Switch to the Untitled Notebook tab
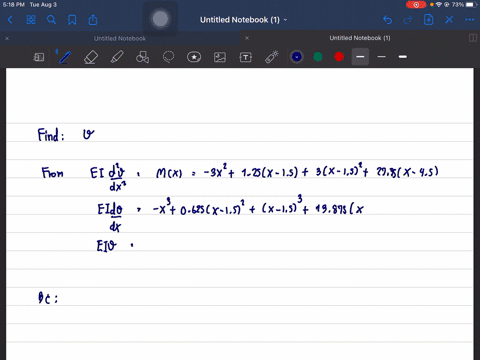Screen dimensions: 480x360 pyautogui.click(x=120, y=38)
